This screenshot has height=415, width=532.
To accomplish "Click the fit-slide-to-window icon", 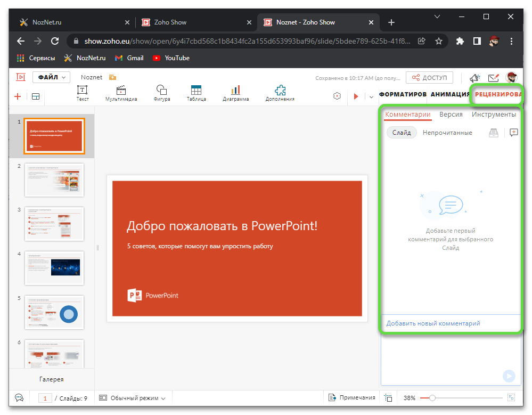I will [x=511, y=398].
